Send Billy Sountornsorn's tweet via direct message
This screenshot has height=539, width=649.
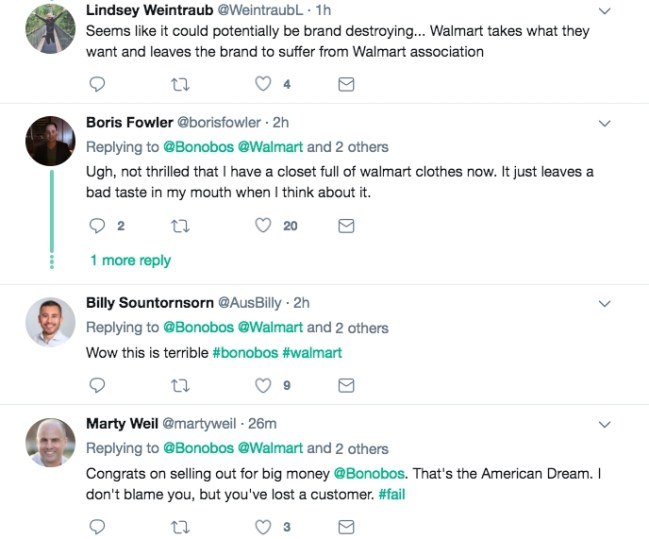[x=346, y=384]
